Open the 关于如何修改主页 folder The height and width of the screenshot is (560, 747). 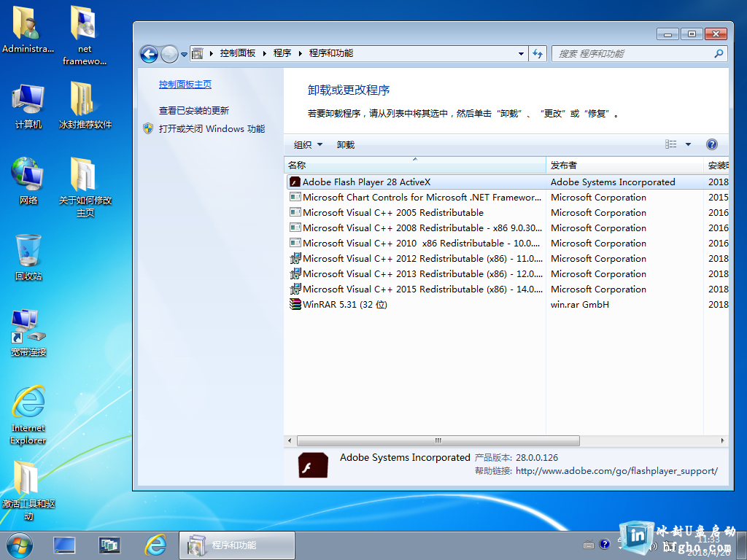click(85, 187)
